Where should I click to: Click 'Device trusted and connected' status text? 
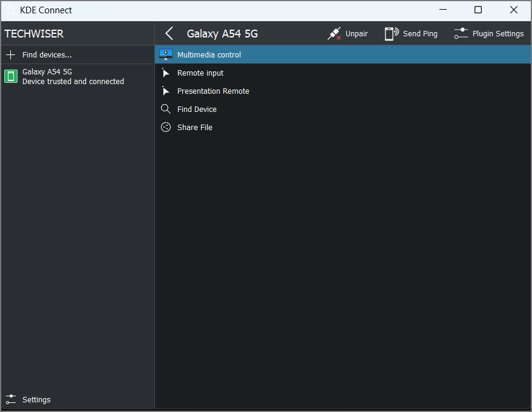[73, 82]
